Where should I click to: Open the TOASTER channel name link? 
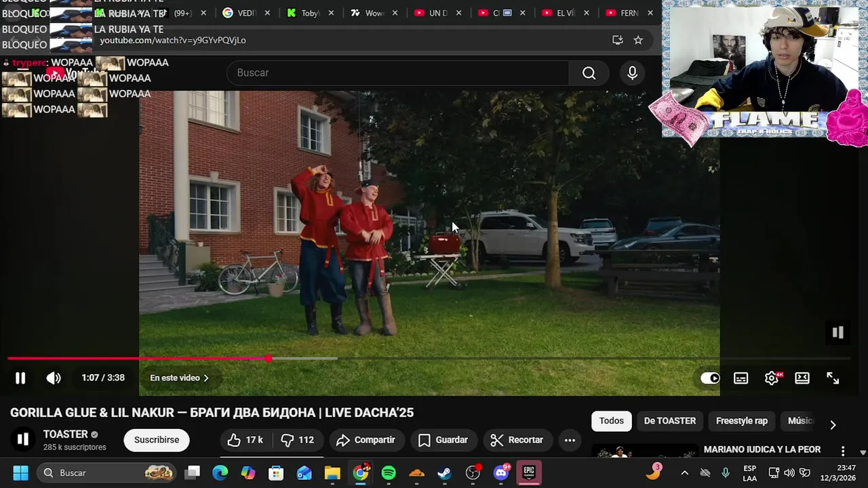click(x=66, y=434)
